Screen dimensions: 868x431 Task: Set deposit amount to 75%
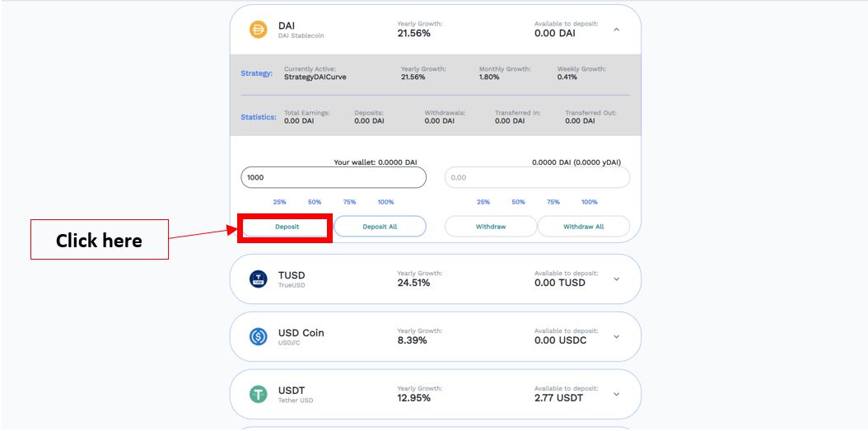(x=349, y=202)
